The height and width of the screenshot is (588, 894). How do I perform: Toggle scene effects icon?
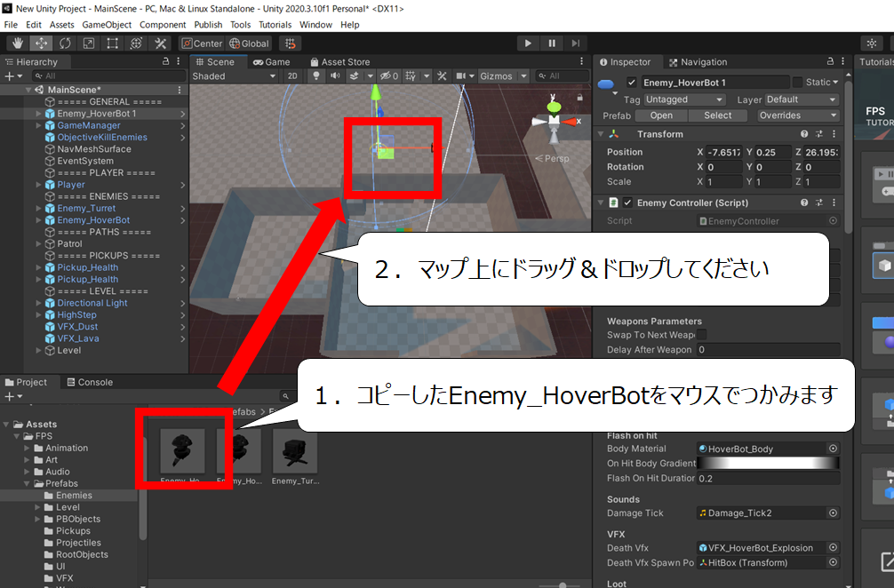click(354, 75)
